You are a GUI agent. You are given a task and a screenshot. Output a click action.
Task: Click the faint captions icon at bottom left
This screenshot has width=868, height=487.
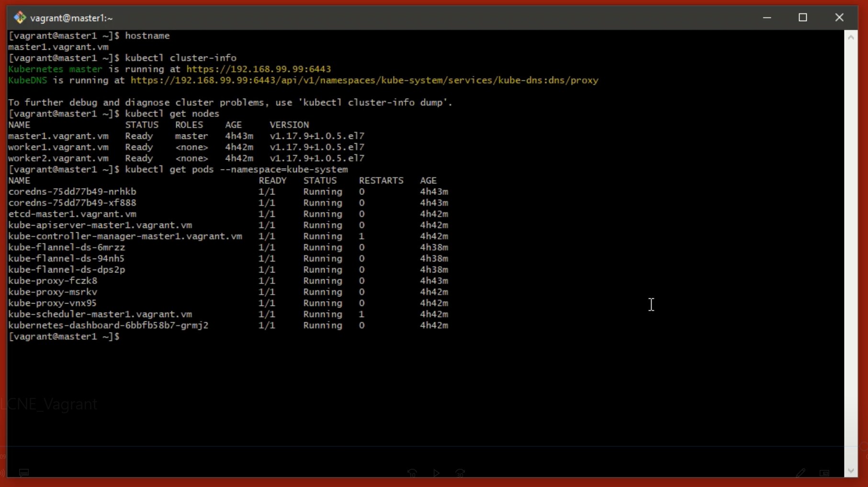coord(24,473)
